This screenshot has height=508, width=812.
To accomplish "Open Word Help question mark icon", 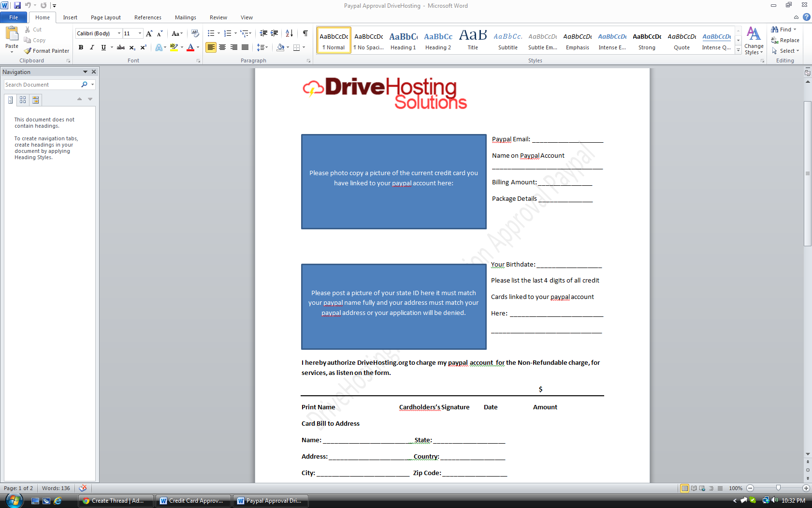I will [x=806, y=17].
